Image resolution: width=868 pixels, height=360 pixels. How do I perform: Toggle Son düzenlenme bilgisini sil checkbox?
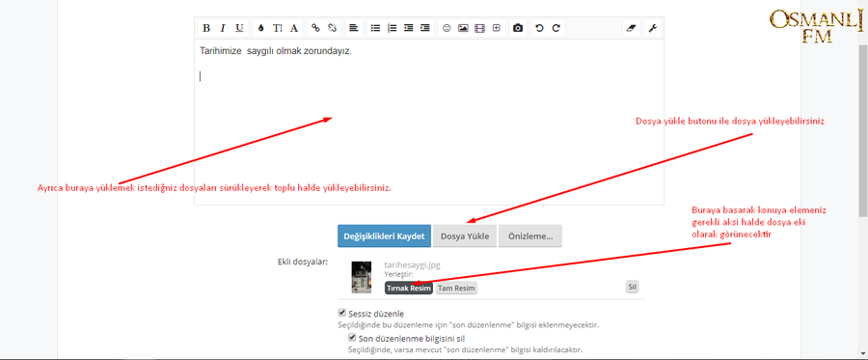[x=351, y=337]
